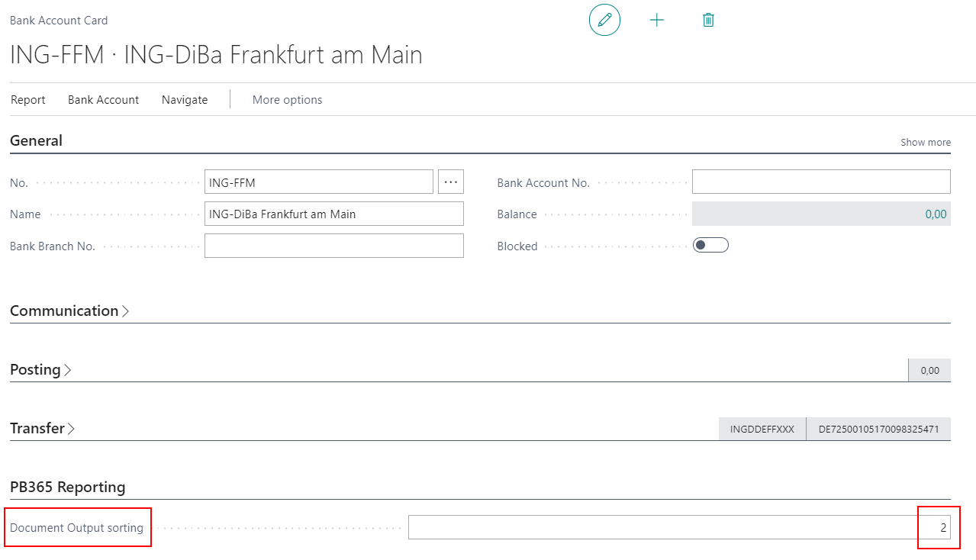This screenshot has width=976, height=560.
Task: Click the IBAN DE72500105170098325471 summary
Action: click(x=878, y=429)
